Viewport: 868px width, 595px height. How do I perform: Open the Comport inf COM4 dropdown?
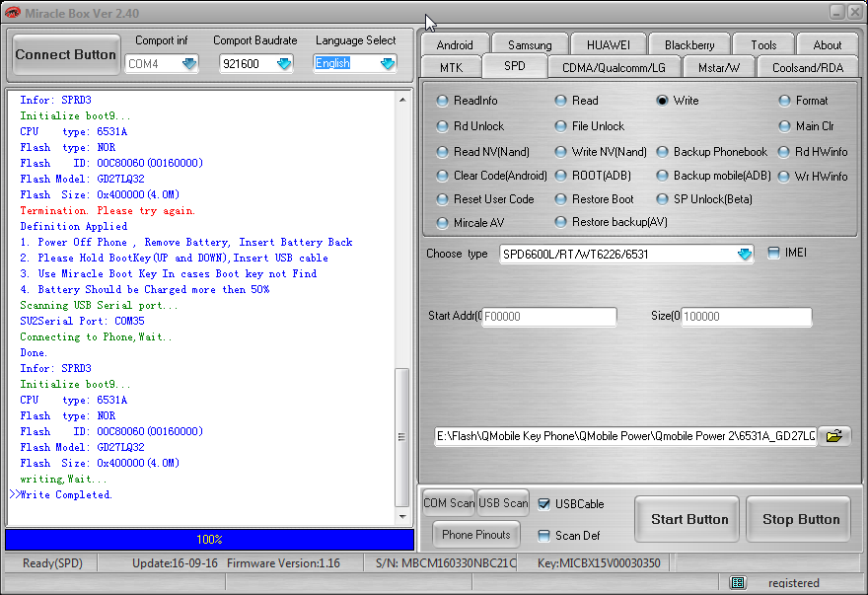[x=189, y=64]
